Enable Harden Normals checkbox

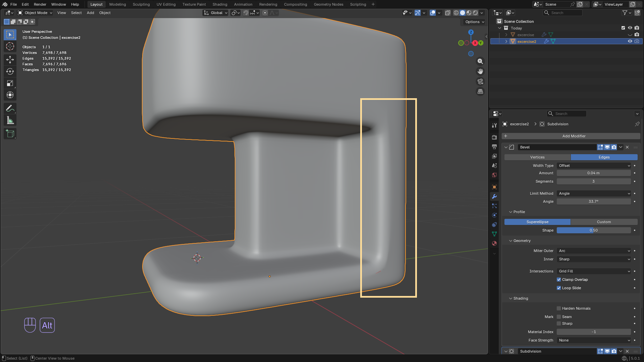tap(559, 308)
